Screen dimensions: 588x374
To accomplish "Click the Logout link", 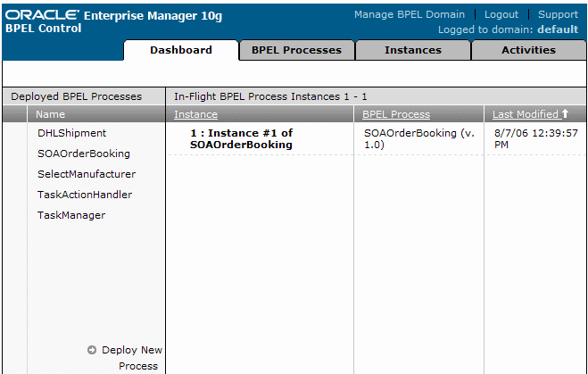I will [501, 14].
